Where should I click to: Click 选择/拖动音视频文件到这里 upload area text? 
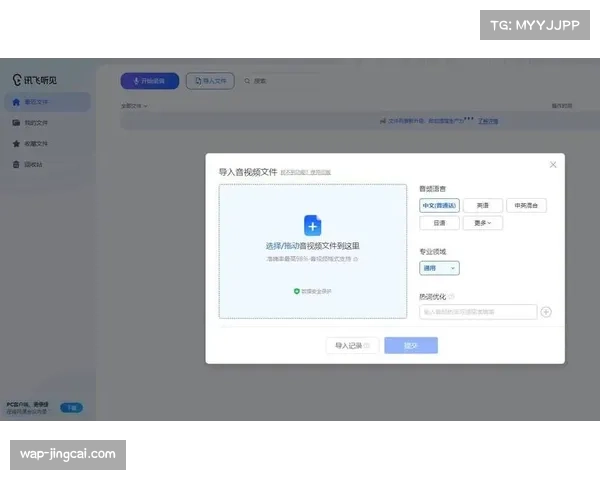point(313,246)
